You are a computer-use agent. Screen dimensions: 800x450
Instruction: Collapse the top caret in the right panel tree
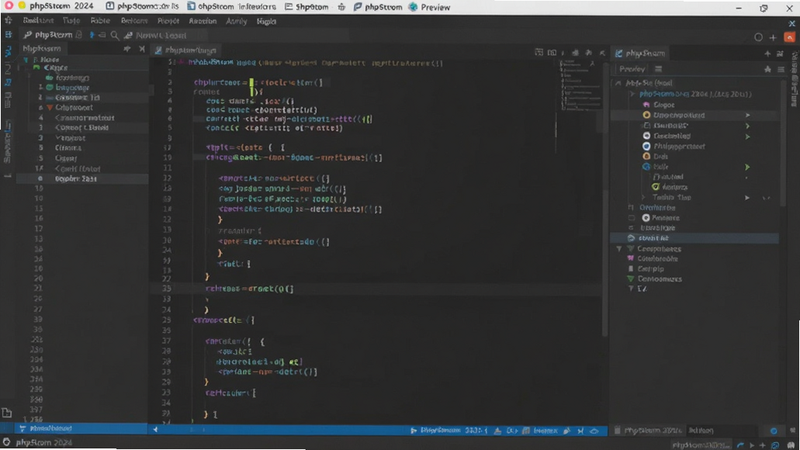pos(618,83)
